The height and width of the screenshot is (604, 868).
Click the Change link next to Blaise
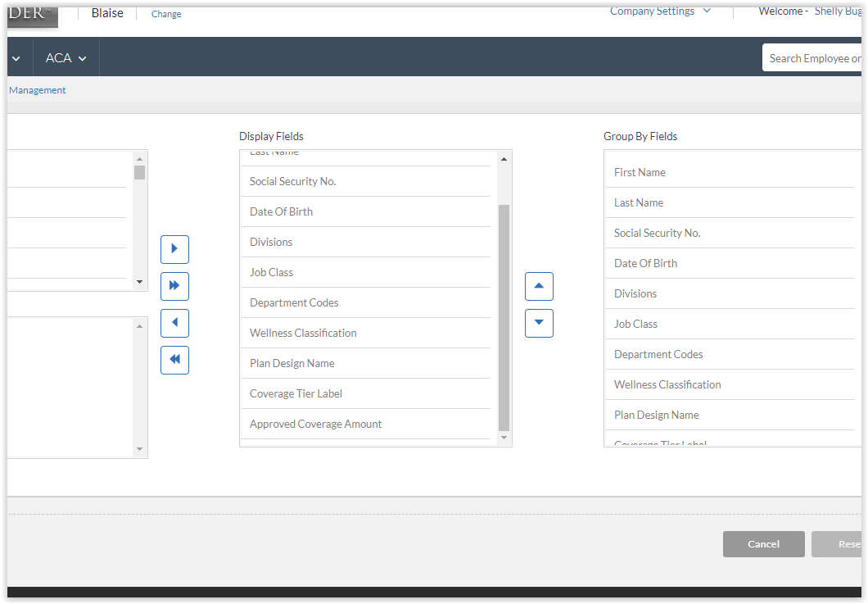click(x=165, y=13)
